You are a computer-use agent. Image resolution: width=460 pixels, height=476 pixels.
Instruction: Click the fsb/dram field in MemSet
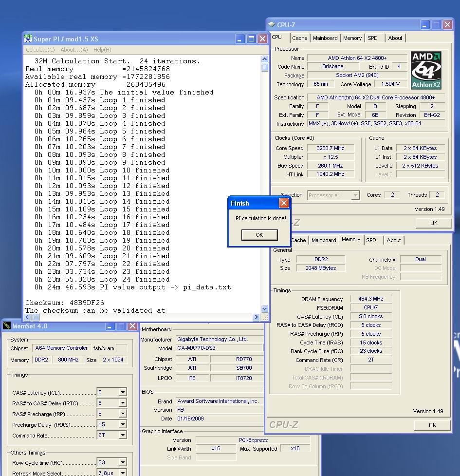122,348
